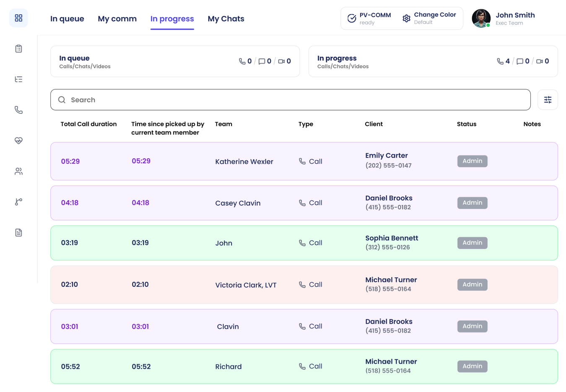Click Admin badge in Victoria Clark row
566x392 pixels.
click(472, 284)
